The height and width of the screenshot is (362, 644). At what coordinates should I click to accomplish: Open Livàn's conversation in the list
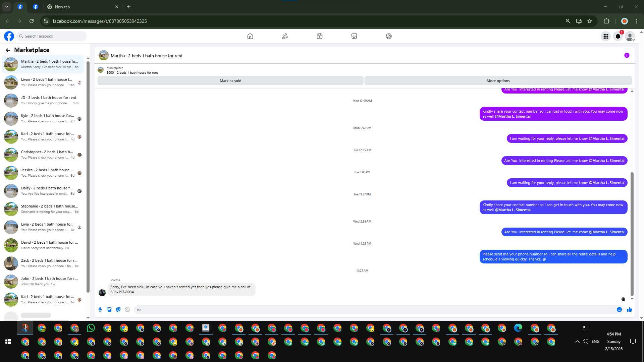43,82
